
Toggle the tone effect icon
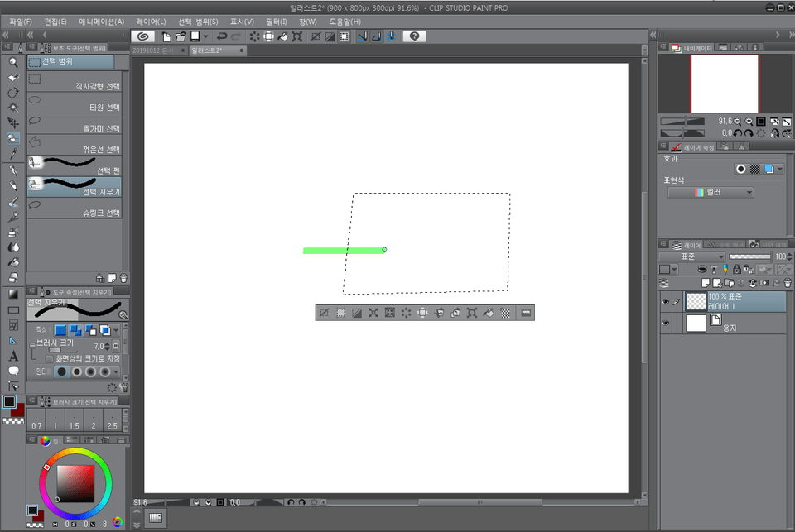coord(755,170)
